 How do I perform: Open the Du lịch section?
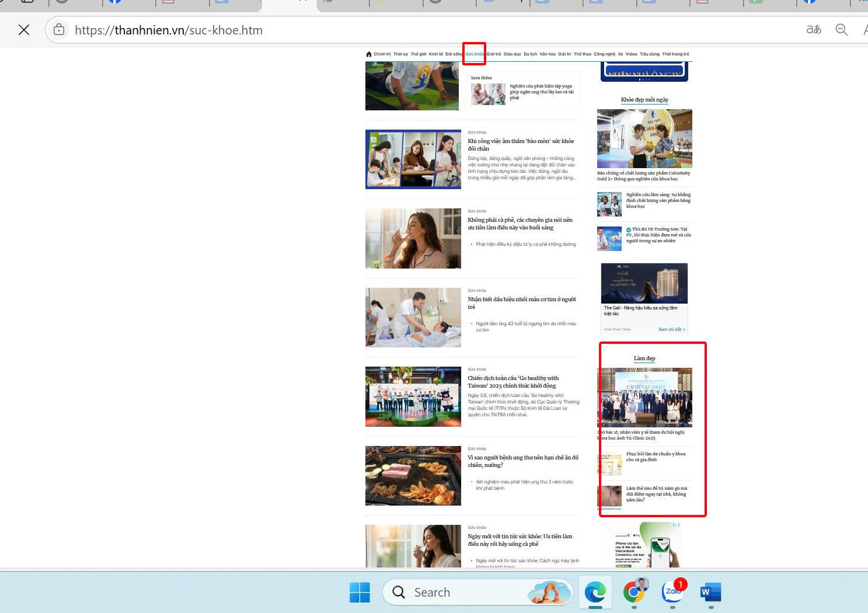click(531, 54)
